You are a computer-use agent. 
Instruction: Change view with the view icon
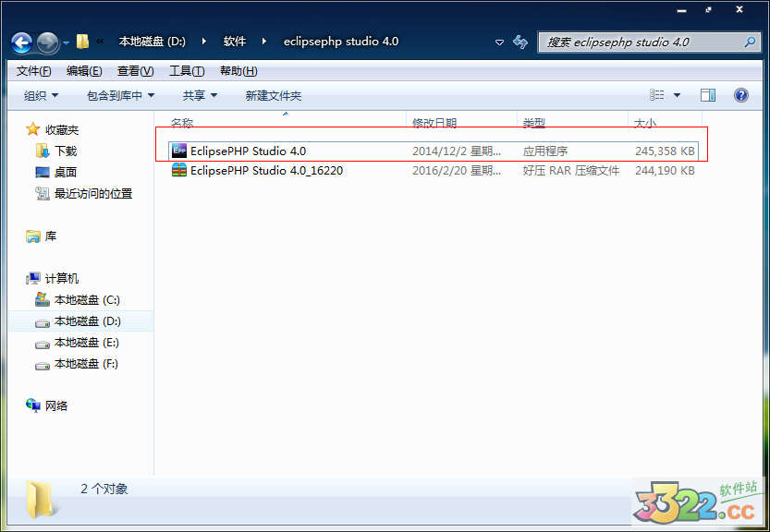(656, 95)
